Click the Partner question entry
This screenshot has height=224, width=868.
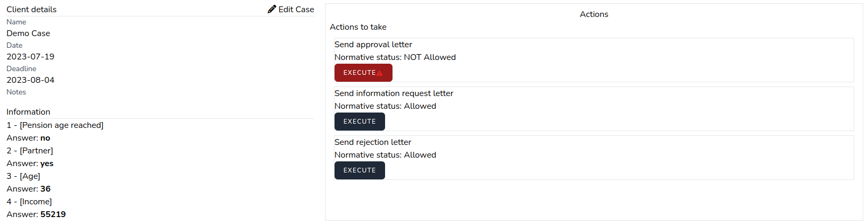coord(36,151)
